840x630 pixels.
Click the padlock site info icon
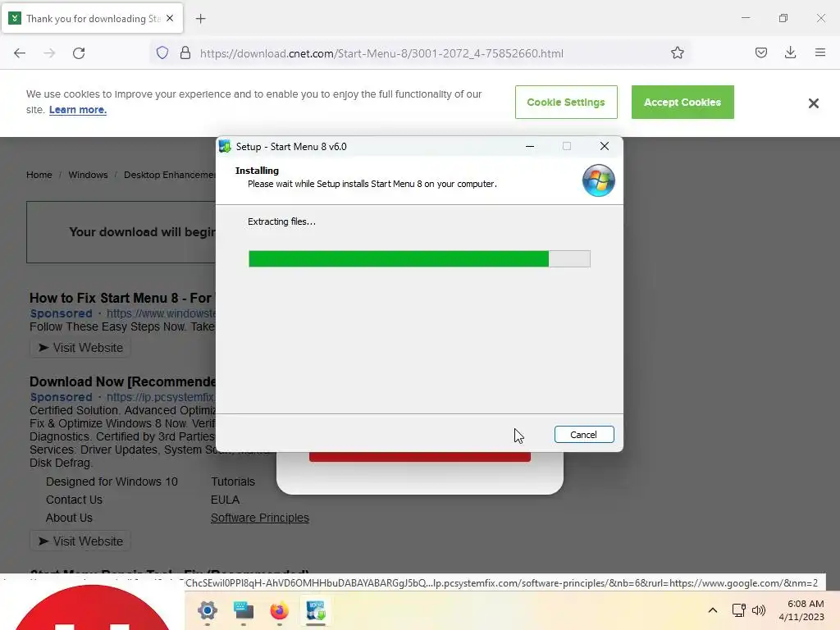click(185, 53)
